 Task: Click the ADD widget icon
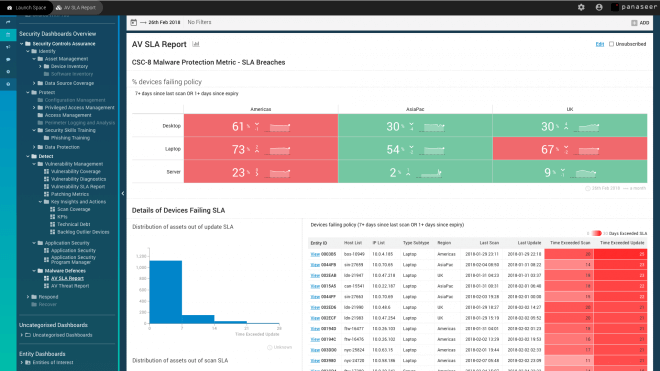click(634, 23)
